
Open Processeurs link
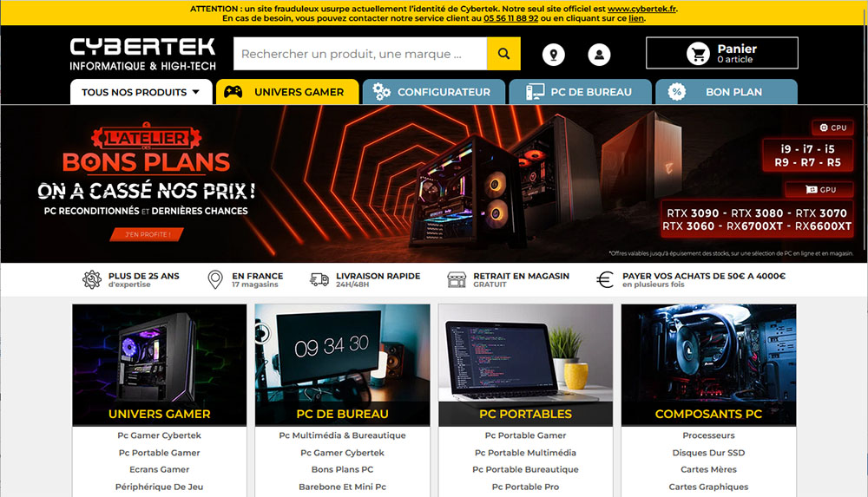tap(708, 435)
